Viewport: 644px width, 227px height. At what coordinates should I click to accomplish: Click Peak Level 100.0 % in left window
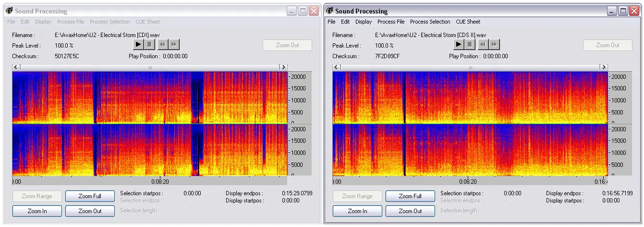click(64, 46)
